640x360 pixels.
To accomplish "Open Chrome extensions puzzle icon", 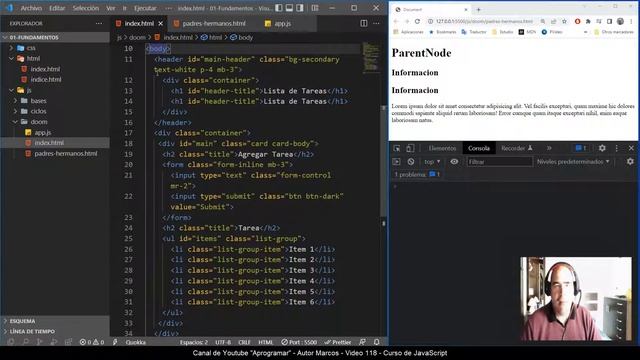I will 588,21.
